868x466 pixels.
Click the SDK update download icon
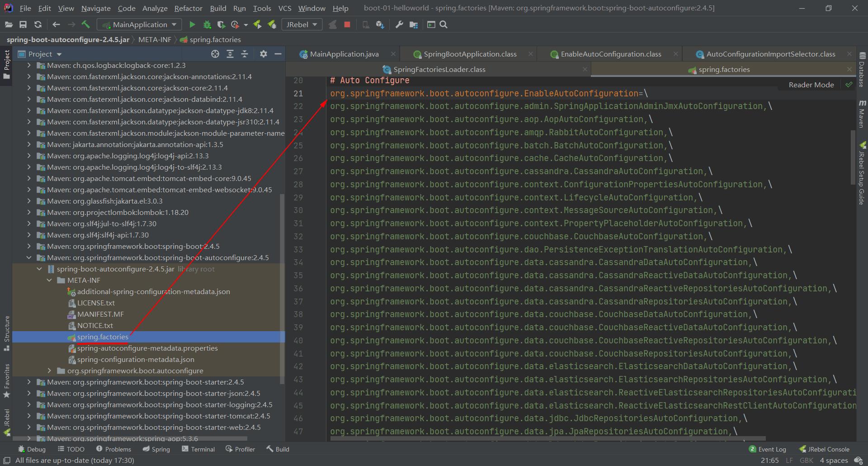point(380,24)
